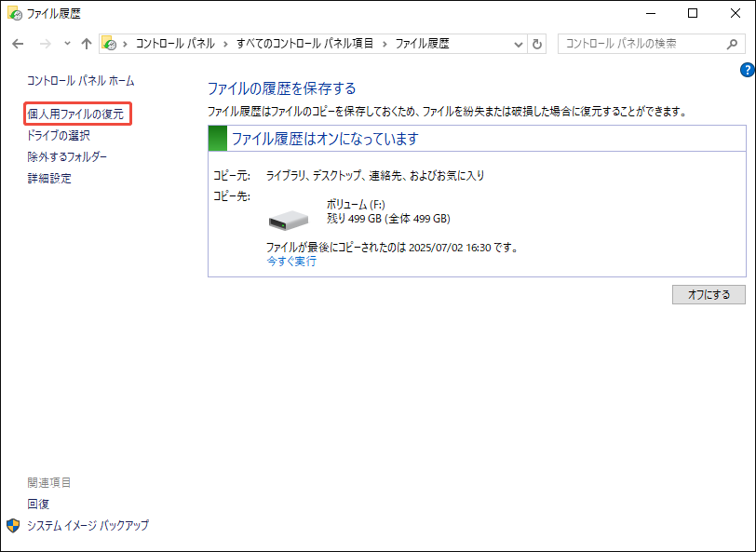Open 詳細設定 link
The width and height of the screenshot is (756, 552).
[49, 179]
